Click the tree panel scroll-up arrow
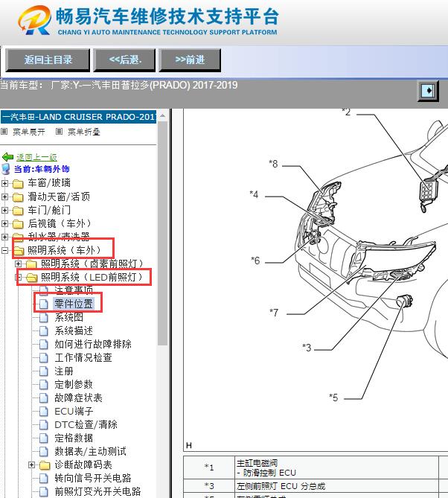Image resolution: width=448 pixels, height=498 pixels. [162, 116]
